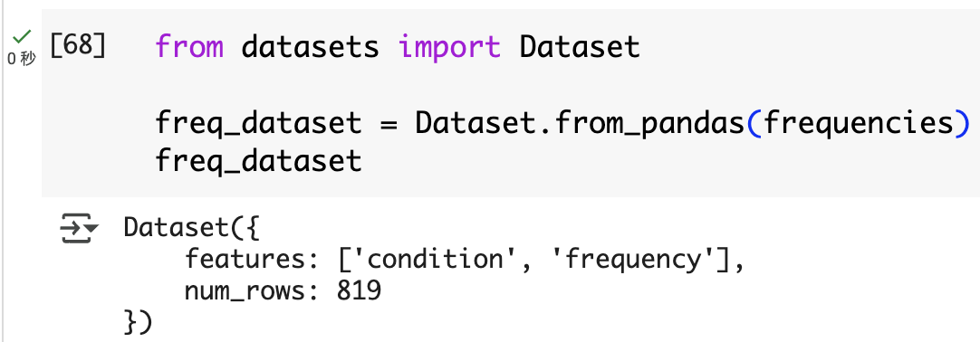Click the 0 秒 execution time label

coord(21,59)
